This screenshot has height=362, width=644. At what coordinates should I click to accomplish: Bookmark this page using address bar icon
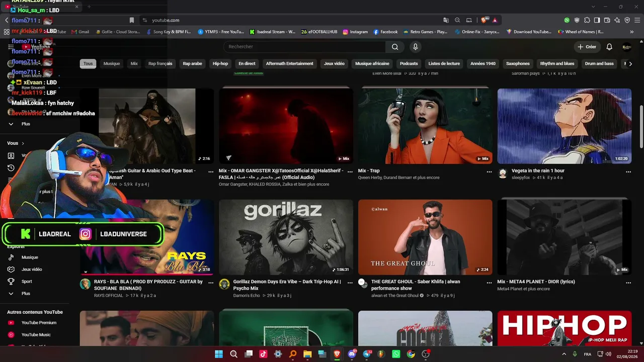pos(132,20)
